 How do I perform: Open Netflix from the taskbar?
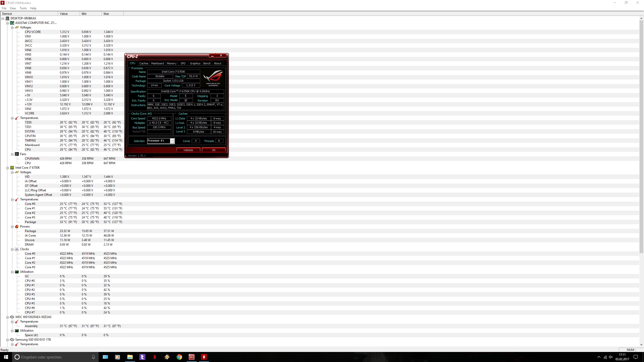(154, 357)
